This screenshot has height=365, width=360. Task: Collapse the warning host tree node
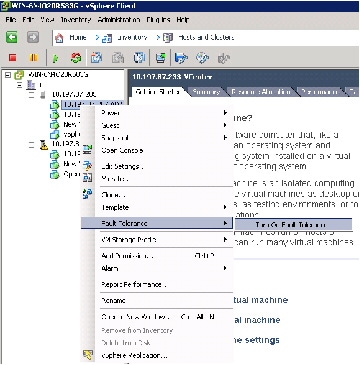click(x=32, y=145)
